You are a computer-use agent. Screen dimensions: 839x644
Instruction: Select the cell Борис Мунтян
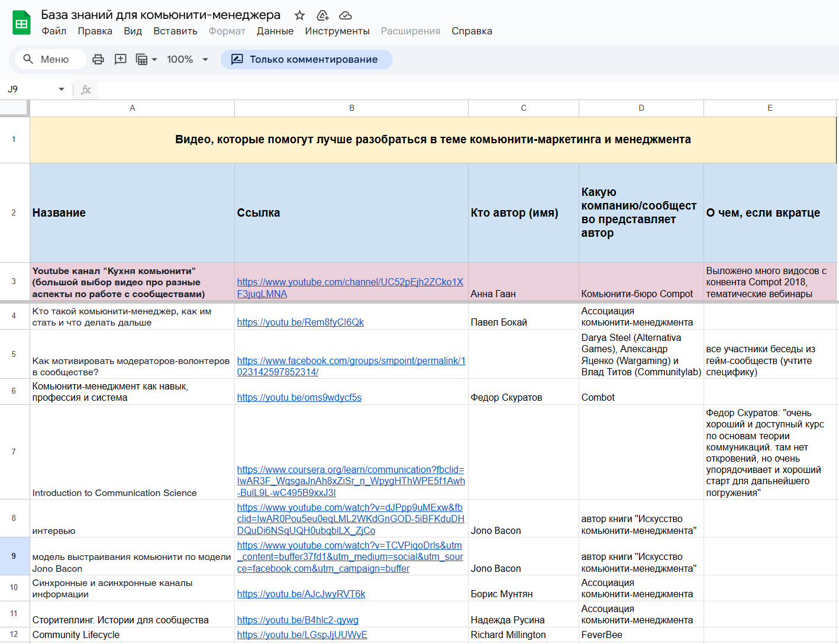524,588
